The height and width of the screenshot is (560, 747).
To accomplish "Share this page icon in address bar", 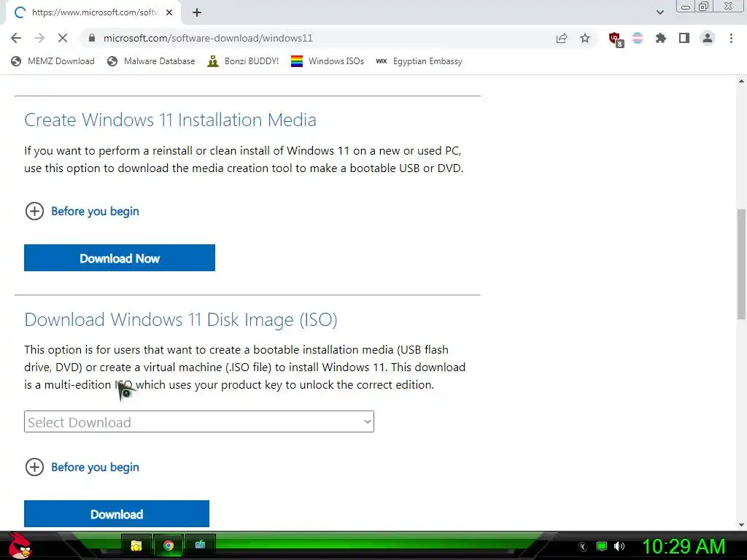I will (562, 38).
